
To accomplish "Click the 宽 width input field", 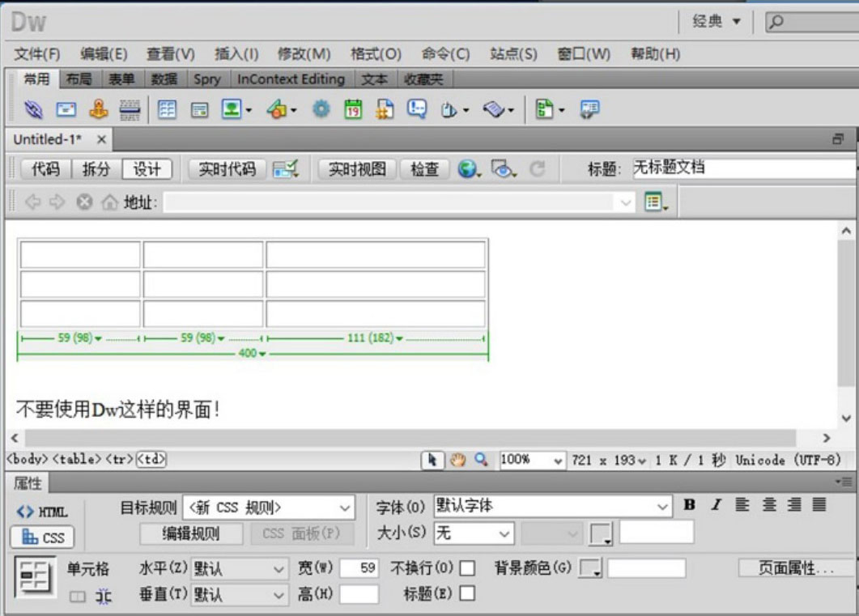I will 359,568.
